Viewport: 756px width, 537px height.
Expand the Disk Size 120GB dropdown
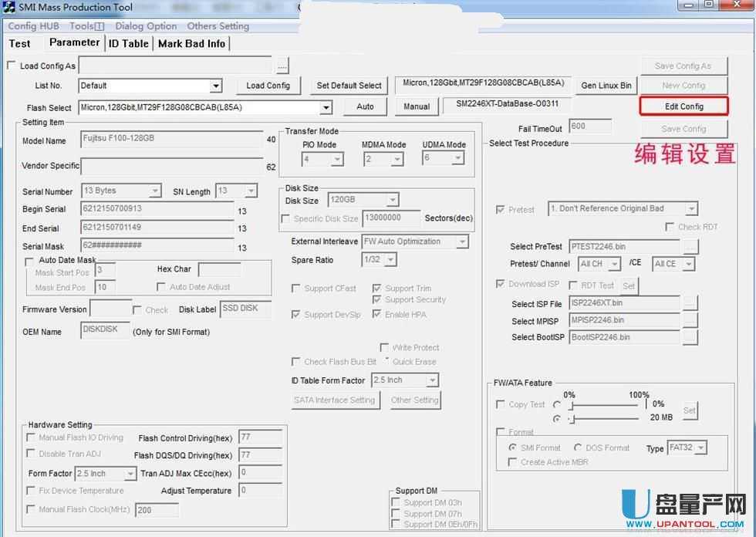392,201
